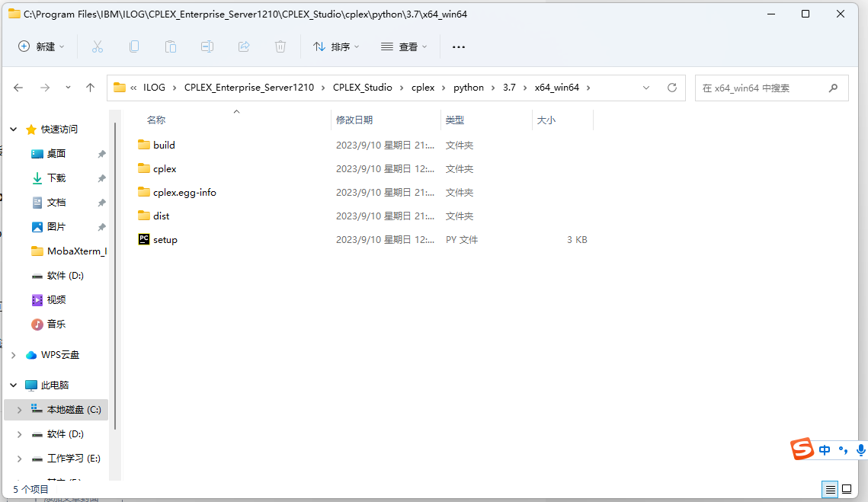
Task: Expand the WPS云盘 tree node
Action: click(x=13, y=355)
